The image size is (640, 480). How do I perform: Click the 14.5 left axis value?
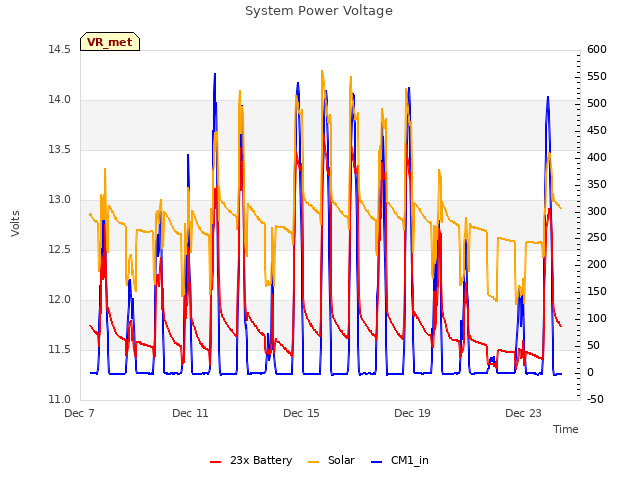pyautogui.click(x=59, y=50)
